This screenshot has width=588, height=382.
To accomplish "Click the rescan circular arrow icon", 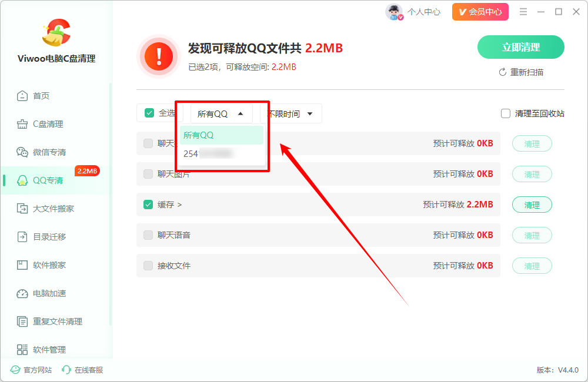I will coord(503,72).
